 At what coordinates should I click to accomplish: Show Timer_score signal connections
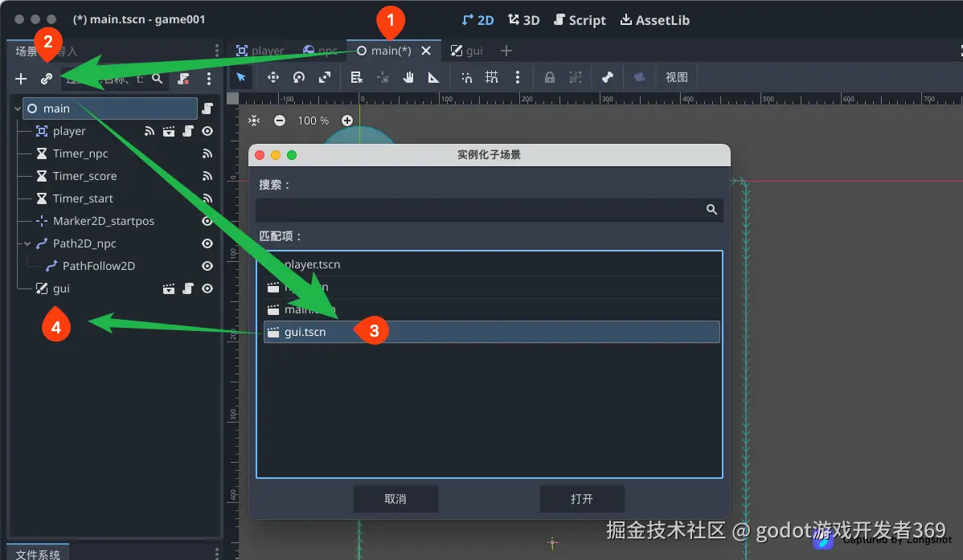207,176
